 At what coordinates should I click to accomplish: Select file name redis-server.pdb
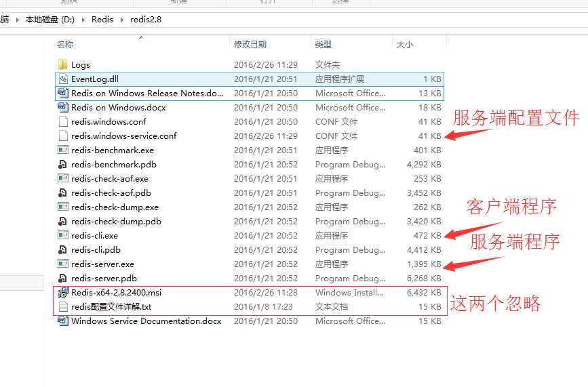104,279
